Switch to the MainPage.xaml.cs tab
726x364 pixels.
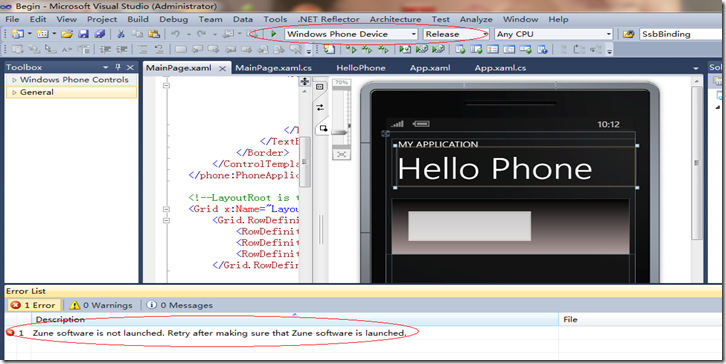point(273,68)
